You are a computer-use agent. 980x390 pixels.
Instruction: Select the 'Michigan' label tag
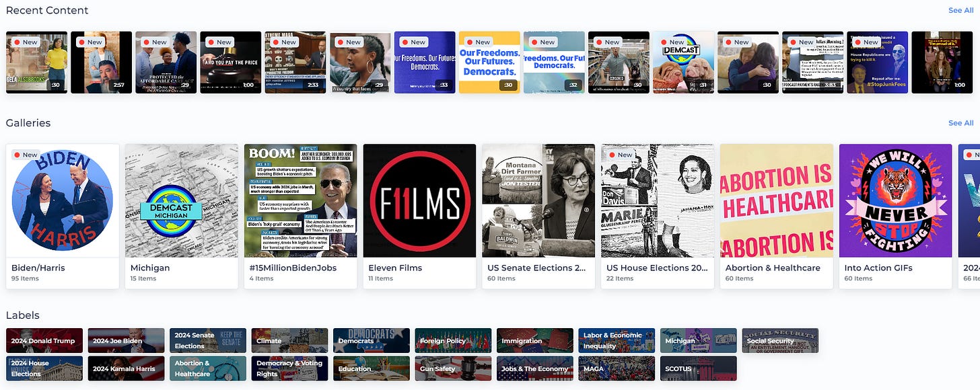pos(699,340)
